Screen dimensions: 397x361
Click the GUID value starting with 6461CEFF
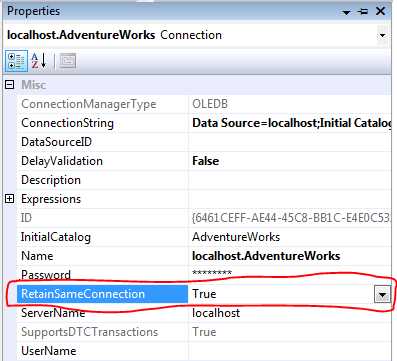click(x=292, y=218)
